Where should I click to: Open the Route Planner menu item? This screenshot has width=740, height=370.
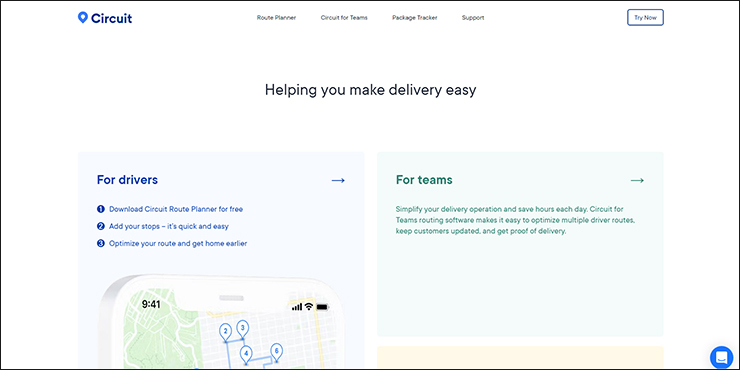click(276, 18)
